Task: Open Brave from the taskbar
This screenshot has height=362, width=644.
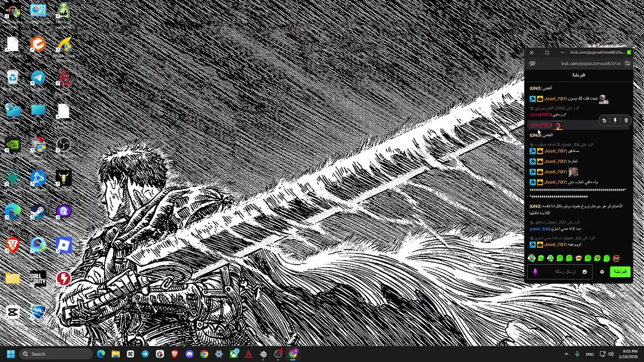Action: coord(175,354)
